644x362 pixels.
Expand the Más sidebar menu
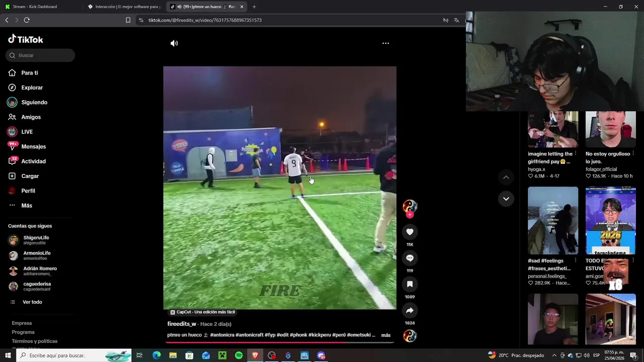[x=26, y=205]
